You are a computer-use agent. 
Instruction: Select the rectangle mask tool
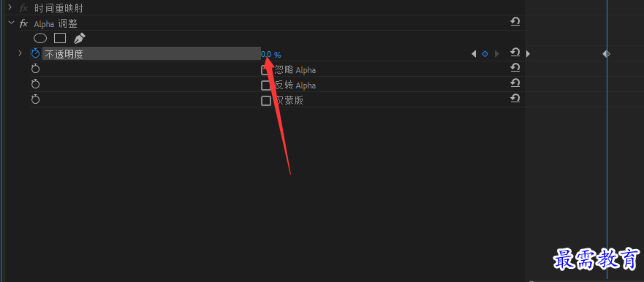[60, 38]
